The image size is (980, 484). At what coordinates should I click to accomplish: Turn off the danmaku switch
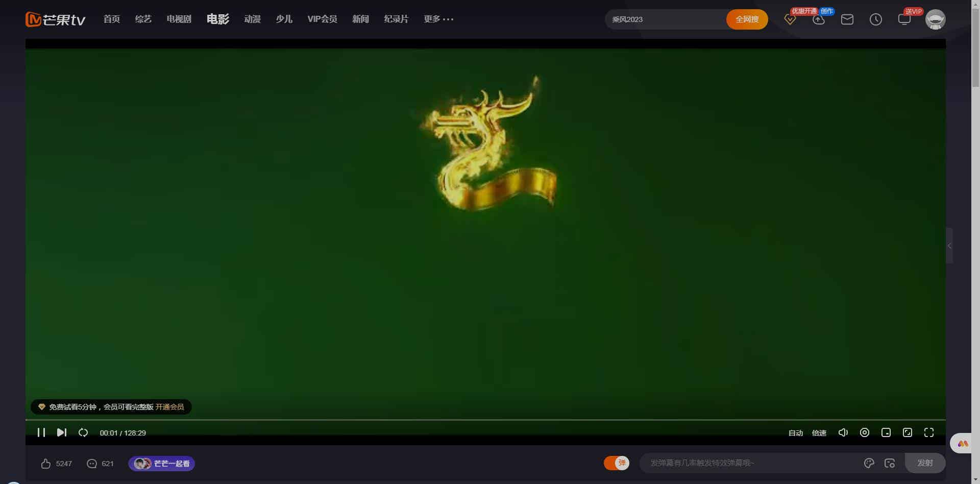pyautogui.click(x=617, y=463)
